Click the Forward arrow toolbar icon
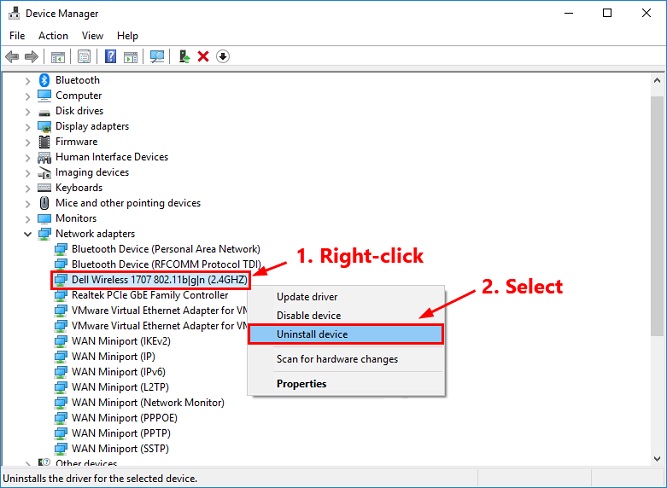Image resolution: width=667 pixels, height=488 pixels. (31, 56)
